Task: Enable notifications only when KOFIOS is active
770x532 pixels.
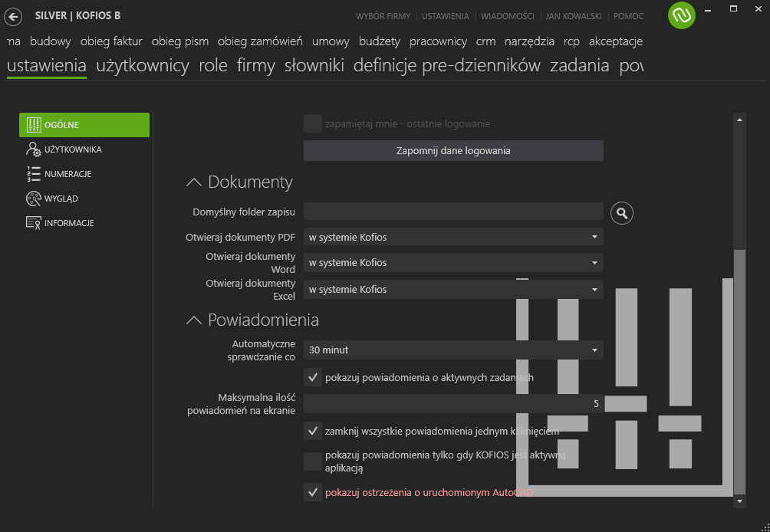Action: coord(313,461)
